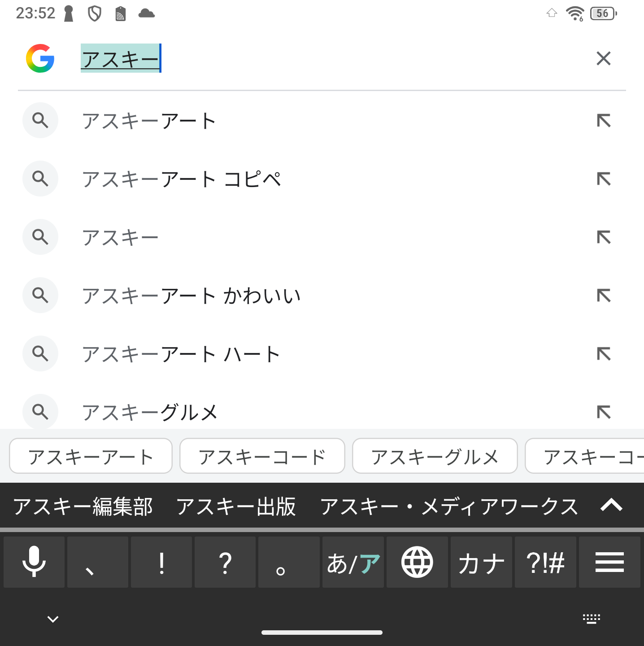Tap the microphone voice input key

(34, 562)
